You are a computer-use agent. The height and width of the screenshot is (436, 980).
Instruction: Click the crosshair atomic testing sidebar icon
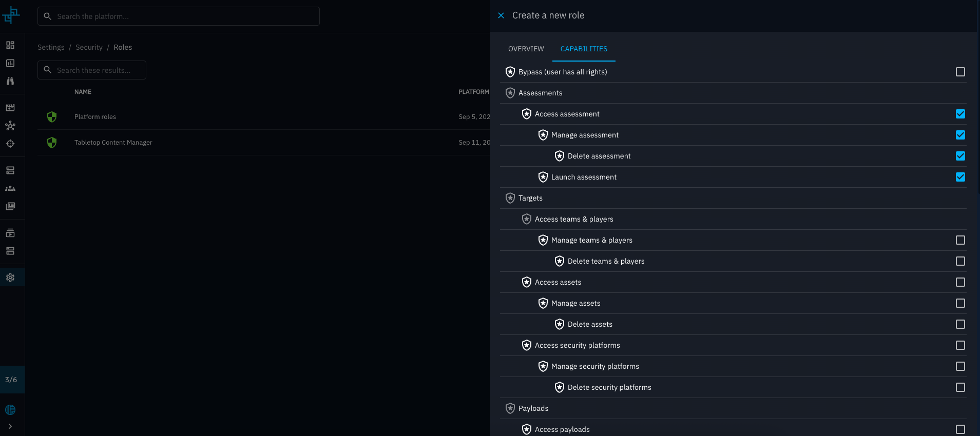click(10, 144)
